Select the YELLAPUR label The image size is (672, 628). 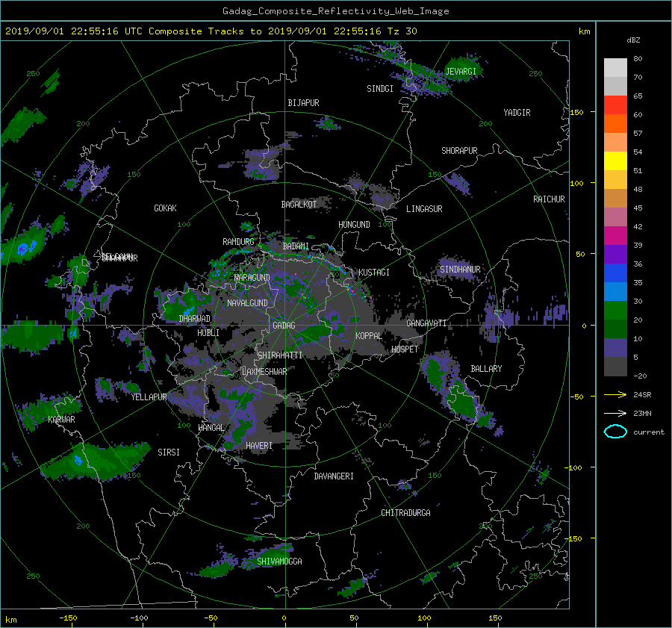149,397
